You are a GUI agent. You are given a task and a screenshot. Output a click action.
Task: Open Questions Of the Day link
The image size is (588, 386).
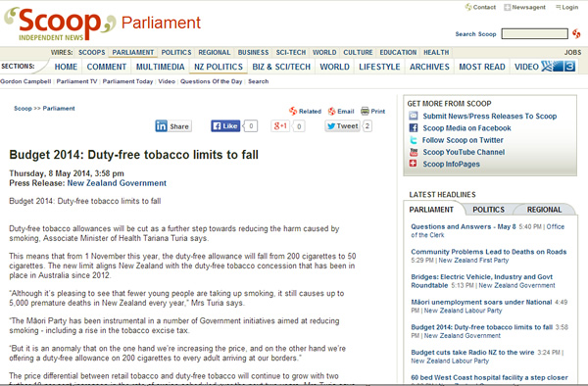pyautogui.click(x=211, y=81)
